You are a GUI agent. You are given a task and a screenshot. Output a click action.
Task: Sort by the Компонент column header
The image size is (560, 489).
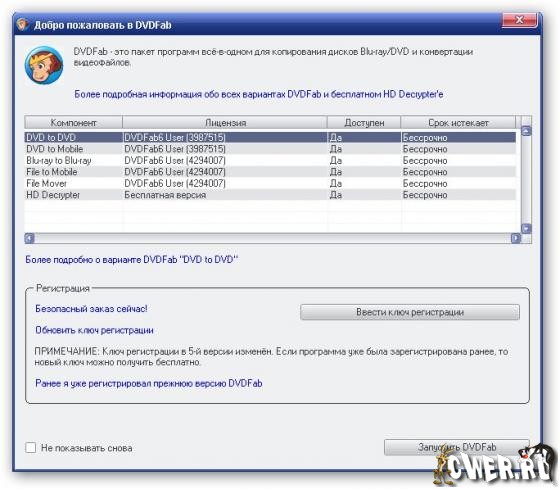click(x=73, y=123)
